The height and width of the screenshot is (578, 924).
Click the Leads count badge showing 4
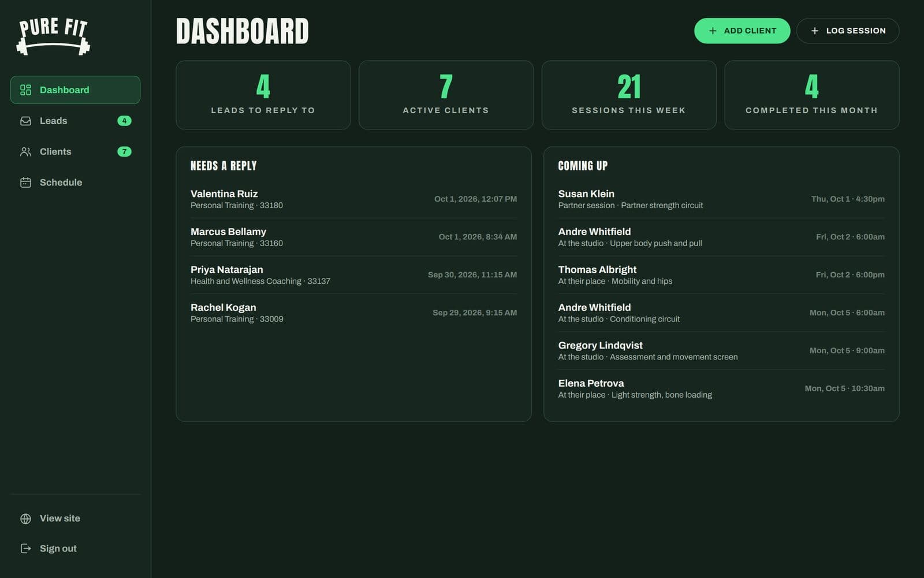124,121
